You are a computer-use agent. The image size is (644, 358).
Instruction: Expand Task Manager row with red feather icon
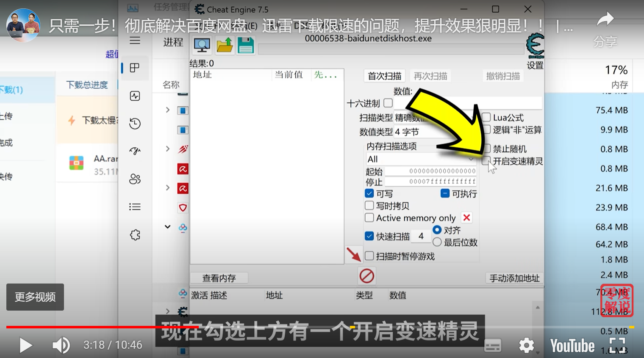pyautogui.click(x=168, y=149)
